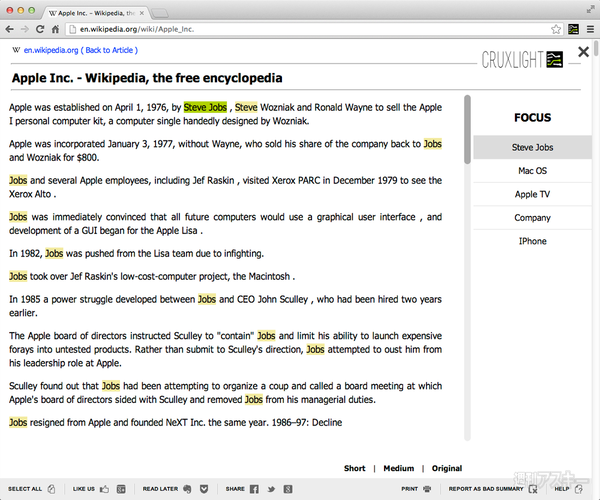Viewport: 600px width, 500px height.
Task: Close the Apple Inc. Wikipedia tab
Action: pyautogui.click(x=142, y=13)
